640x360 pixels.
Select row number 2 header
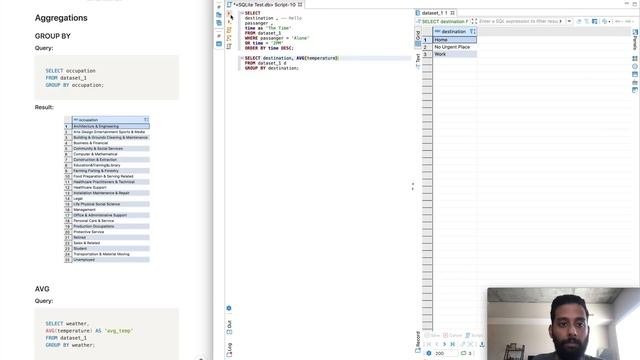427,47
